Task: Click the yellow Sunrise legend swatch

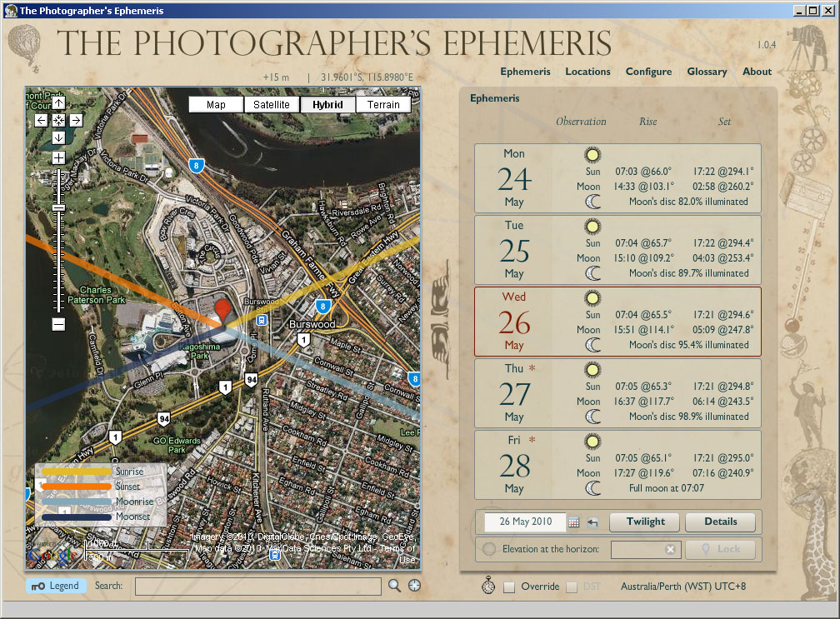Action: click(x=77, y=472)
